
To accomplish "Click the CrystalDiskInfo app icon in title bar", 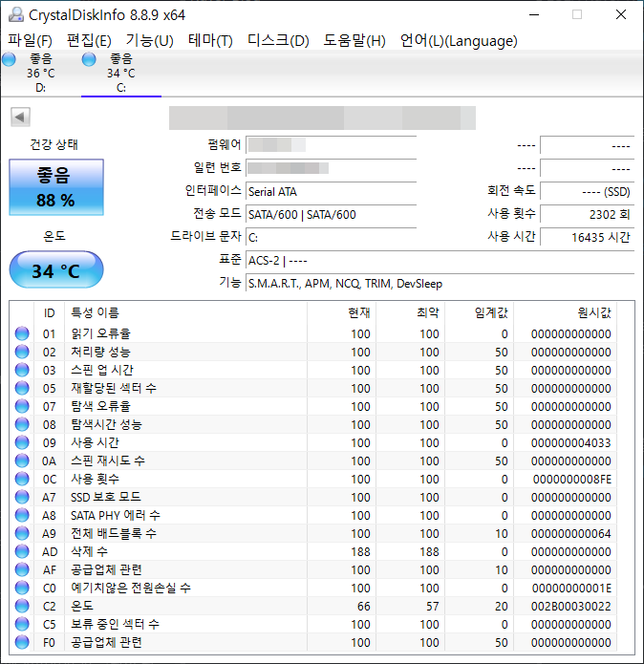I will point(16,15).
